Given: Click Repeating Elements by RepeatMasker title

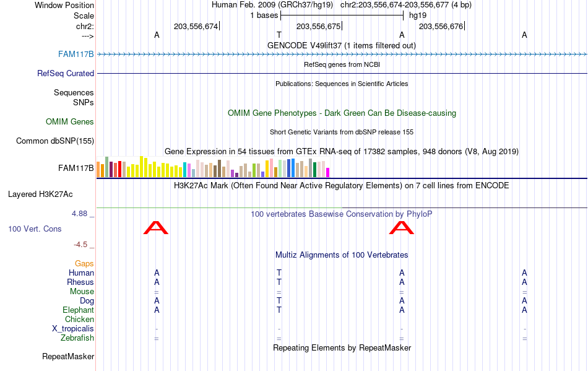Looking at the screenshot, I should point(342,347).
